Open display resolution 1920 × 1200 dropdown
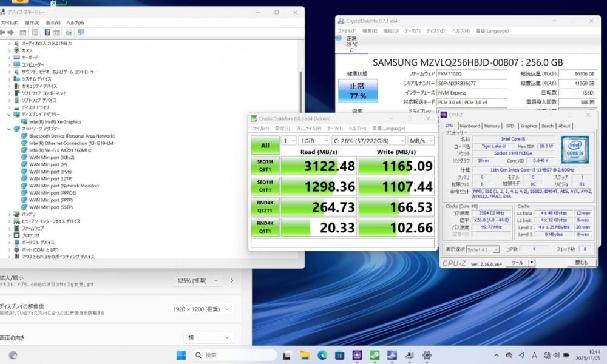Viewport: 607px width, 364px height. click(x=202, y=309)
